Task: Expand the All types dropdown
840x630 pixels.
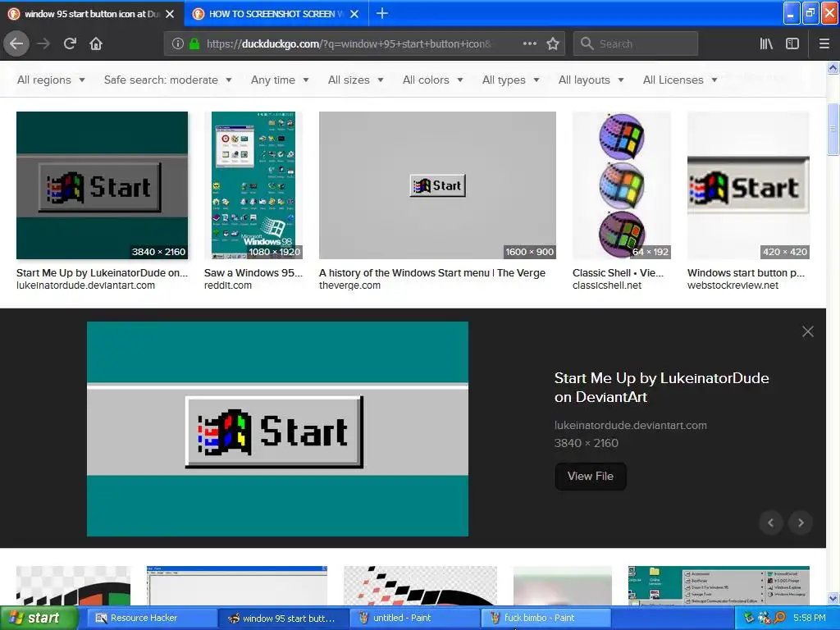Action: 510,80
